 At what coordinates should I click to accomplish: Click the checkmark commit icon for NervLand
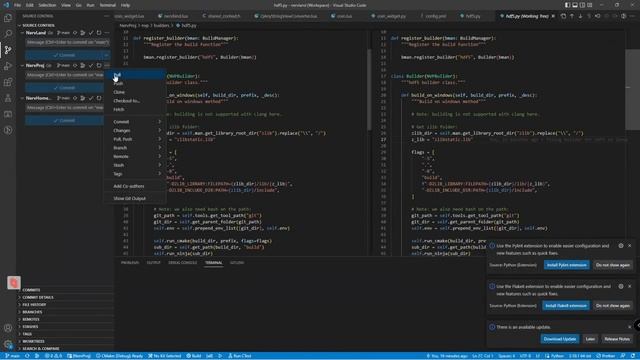click(91, 33)
